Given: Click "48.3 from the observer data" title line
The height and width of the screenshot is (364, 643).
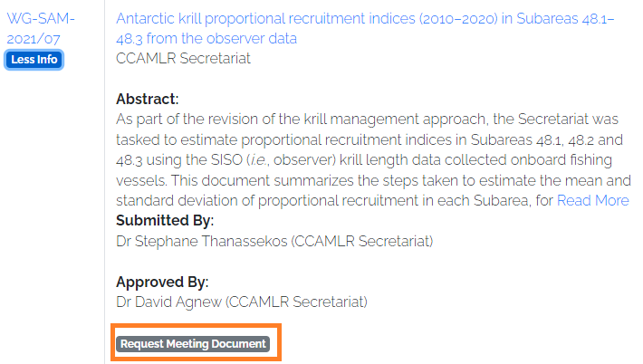Looking at the screenshot, I should 206,39.
